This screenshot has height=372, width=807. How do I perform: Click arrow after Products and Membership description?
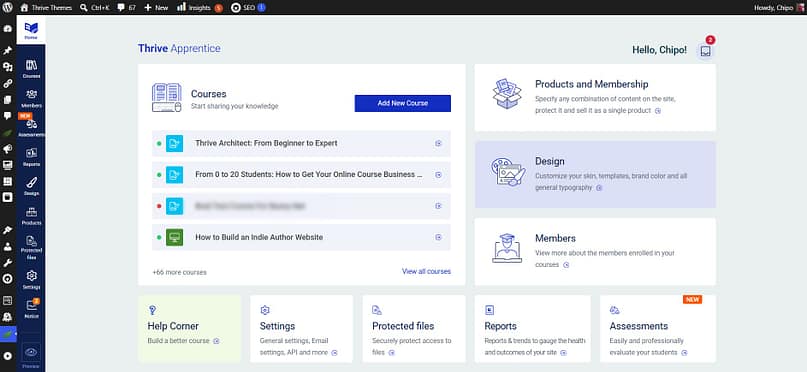coord(658,111)
